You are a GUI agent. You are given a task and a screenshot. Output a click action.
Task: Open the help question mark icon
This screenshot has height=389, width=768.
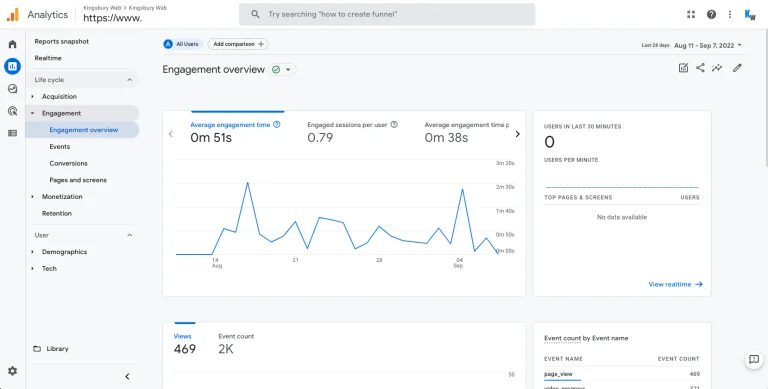click(x=711, y=14)
